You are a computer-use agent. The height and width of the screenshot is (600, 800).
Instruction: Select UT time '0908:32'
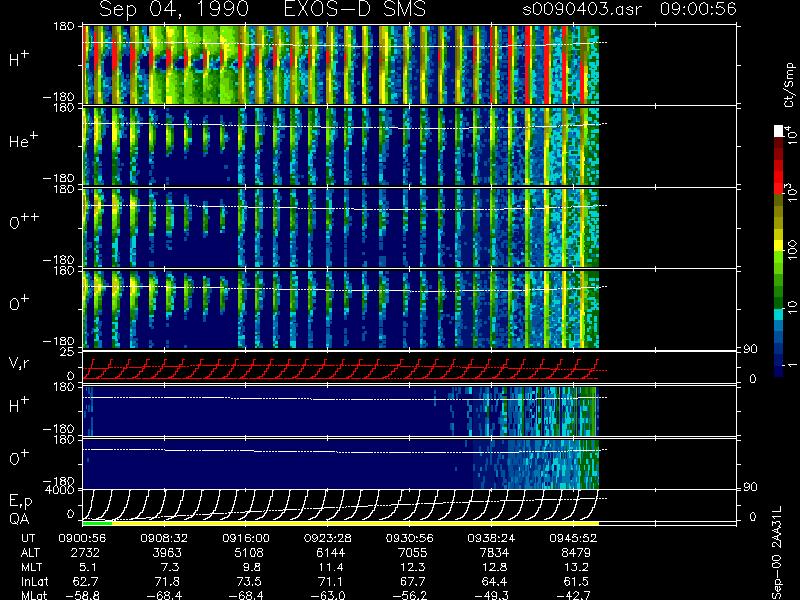coord(164,538)
